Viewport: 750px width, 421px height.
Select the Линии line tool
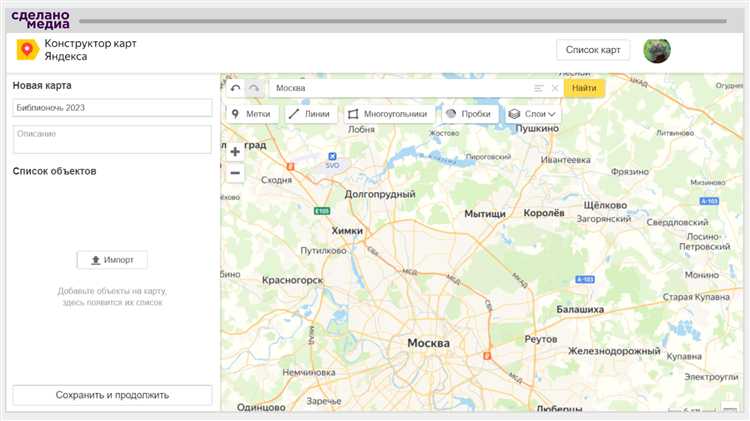tap(311, 114)
